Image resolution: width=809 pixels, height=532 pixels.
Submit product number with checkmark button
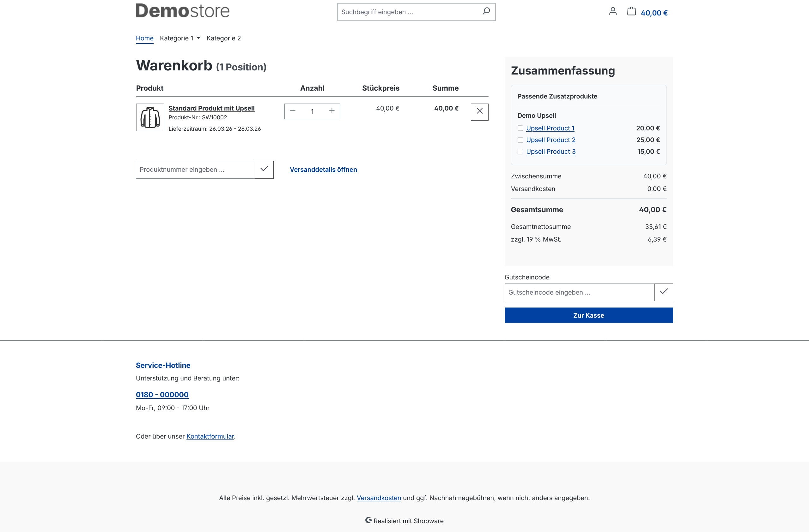pyautogui.click(x=264, y=170)
